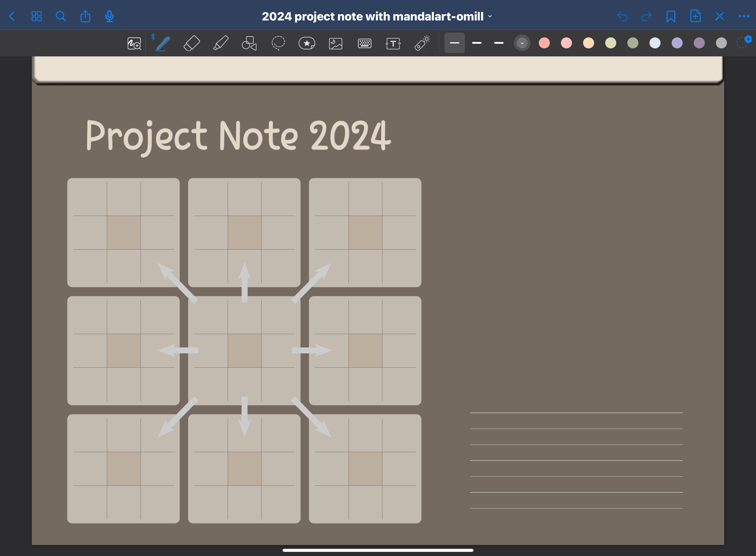756x556 pixels.
Task: Go back using the back chevron
Action: pyautogui.click(x=12, y=16)
